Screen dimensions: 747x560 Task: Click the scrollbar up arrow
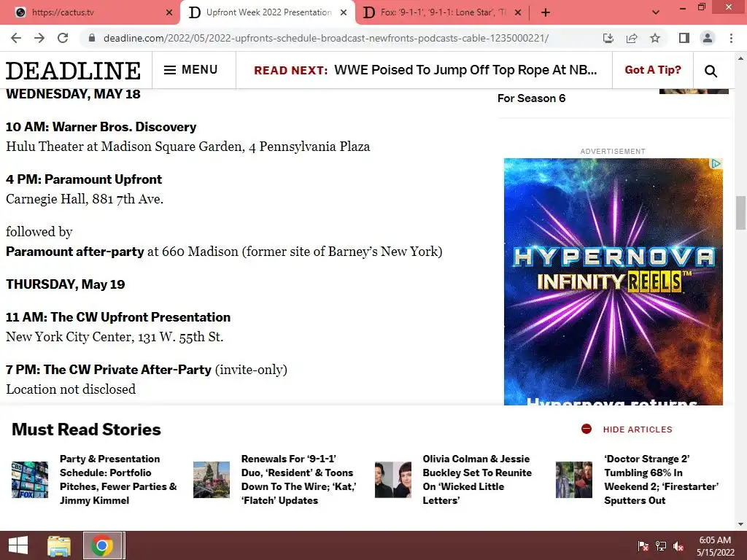tap(740, 58)
